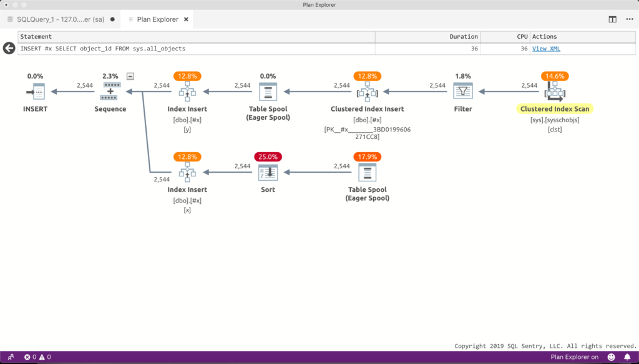
Task: Select the Index Insert on [dbo].[#x] [y]
Action: pos(187,91)
